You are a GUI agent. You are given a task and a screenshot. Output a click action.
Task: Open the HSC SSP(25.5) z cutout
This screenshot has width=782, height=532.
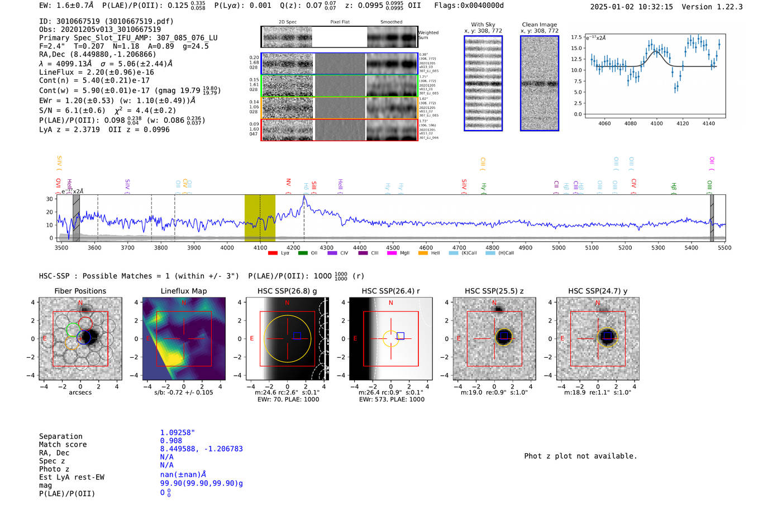[494, 339]
